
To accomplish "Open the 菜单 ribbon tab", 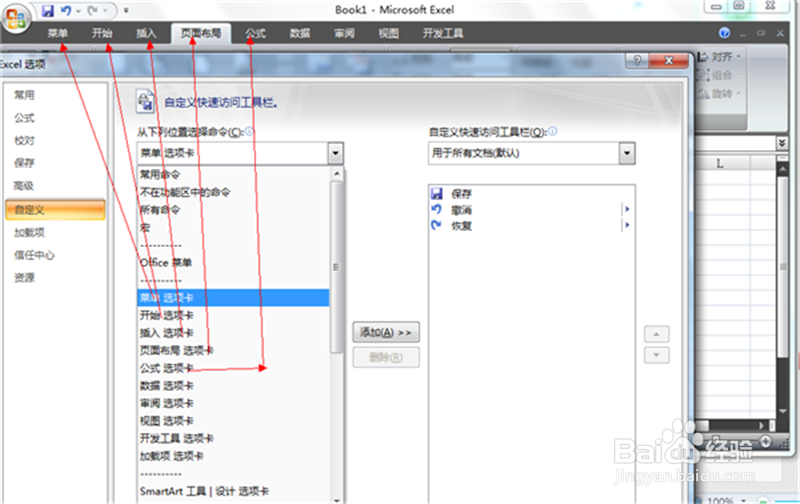I will pos(58,34).
